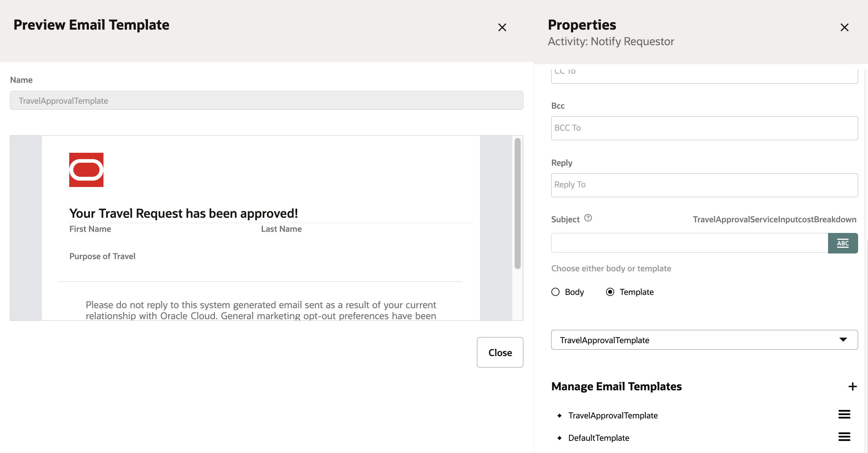The height and width of the screenshot is (453, 868).
Task: Select the Template radio option
Action: pos(610,291)
